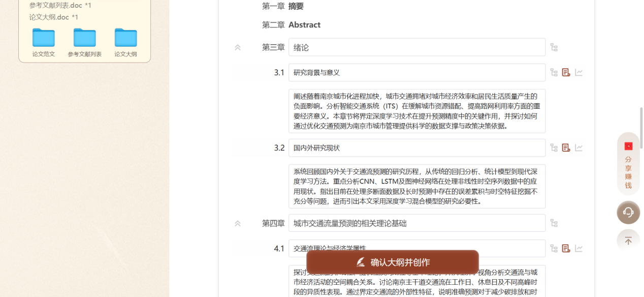Click the 确认大纲并创作 button
This screenshot has width=644, height=297.
coord(393,262)
